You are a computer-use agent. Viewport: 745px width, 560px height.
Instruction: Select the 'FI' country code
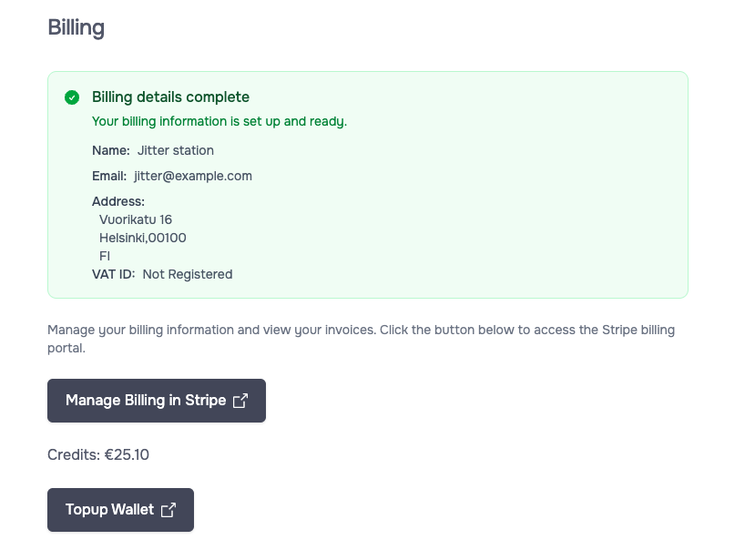click(x=105, y=256)
